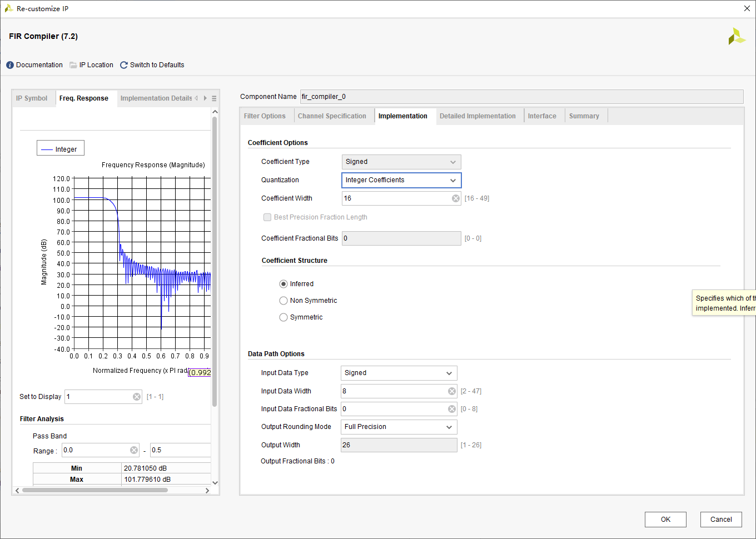Click the IP Location link
The width and height of the screenshot is (756, 539).
pyautogui.click(x=96, y=65)
